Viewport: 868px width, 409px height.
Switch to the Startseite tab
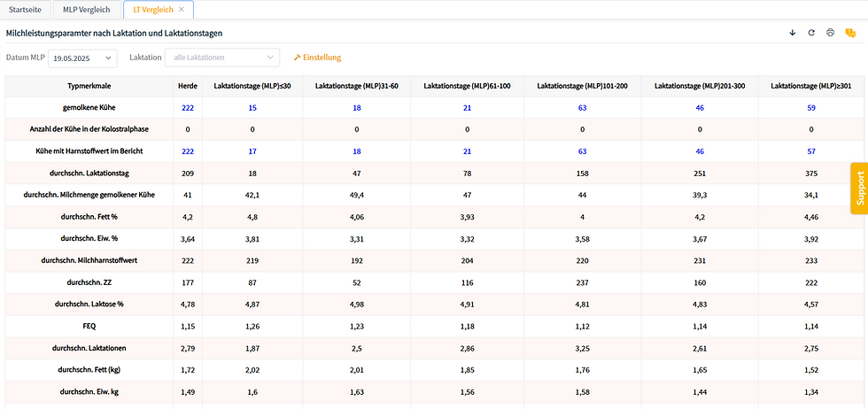coord(26,10)
